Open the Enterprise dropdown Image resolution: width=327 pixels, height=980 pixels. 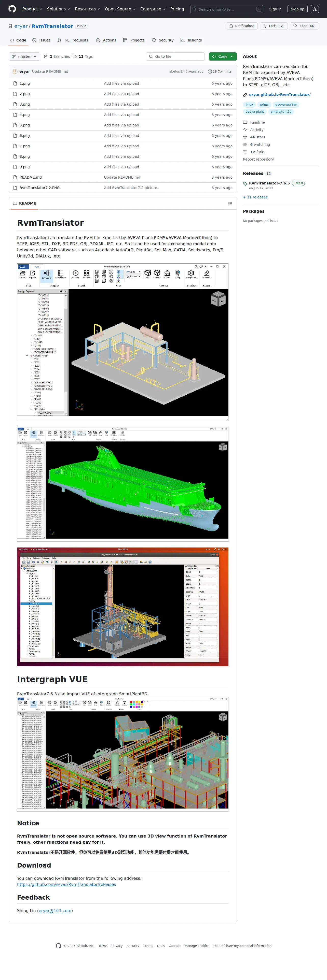[153, 9]
